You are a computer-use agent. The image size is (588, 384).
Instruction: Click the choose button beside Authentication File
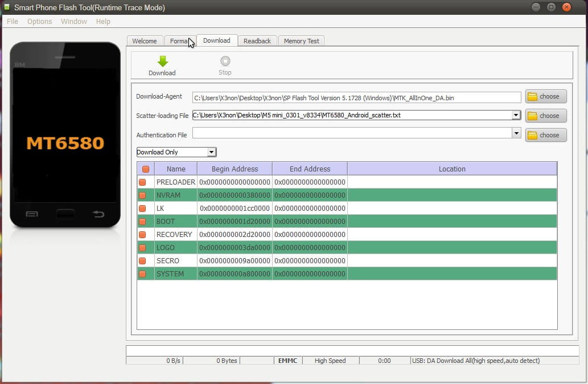[545, 135]
